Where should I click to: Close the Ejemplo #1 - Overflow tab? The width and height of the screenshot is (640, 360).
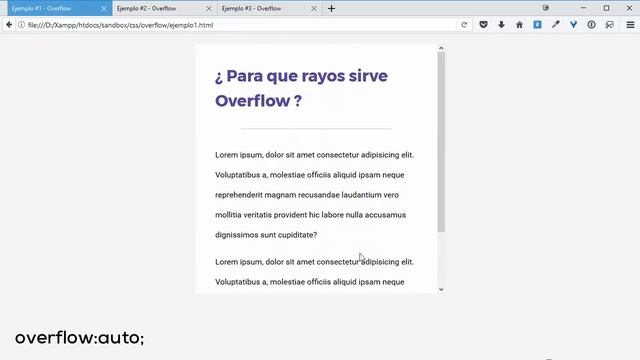pyautogui.click(x=104, y=9)
